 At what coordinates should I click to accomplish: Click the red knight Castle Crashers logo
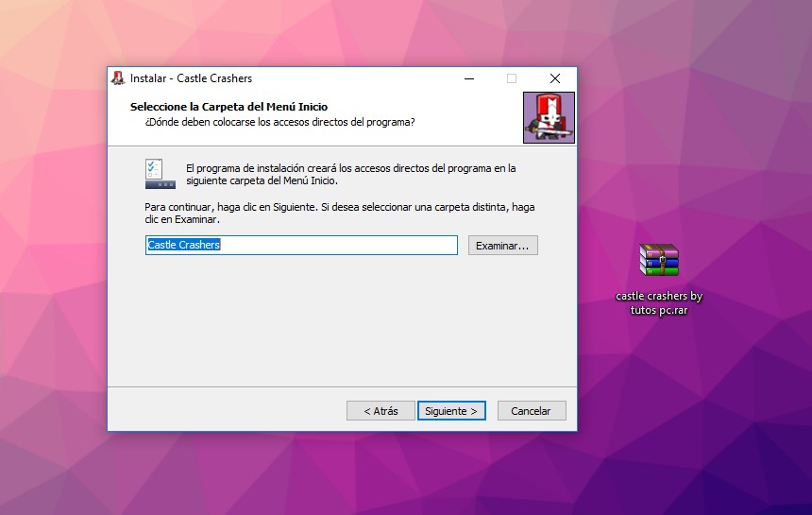click(x=549, y=118)
